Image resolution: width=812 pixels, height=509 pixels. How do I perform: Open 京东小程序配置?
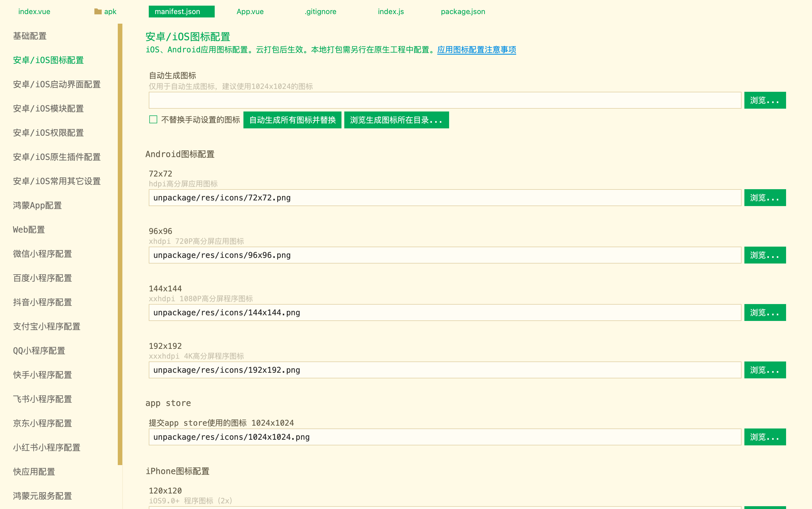43,423
